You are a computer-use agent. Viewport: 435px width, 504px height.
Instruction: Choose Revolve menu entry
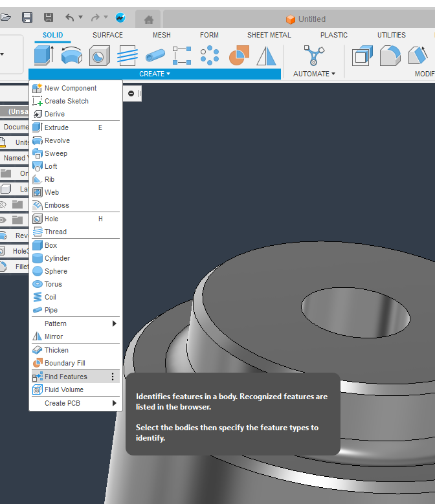(x=76, y=140)
